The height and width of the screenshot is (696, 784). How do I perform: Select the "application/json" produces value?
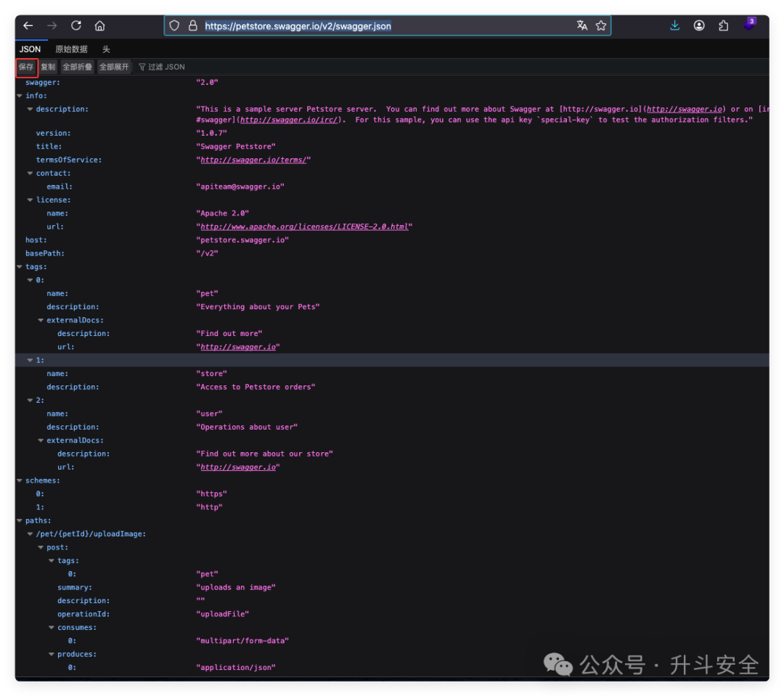(x=236, y=668)
